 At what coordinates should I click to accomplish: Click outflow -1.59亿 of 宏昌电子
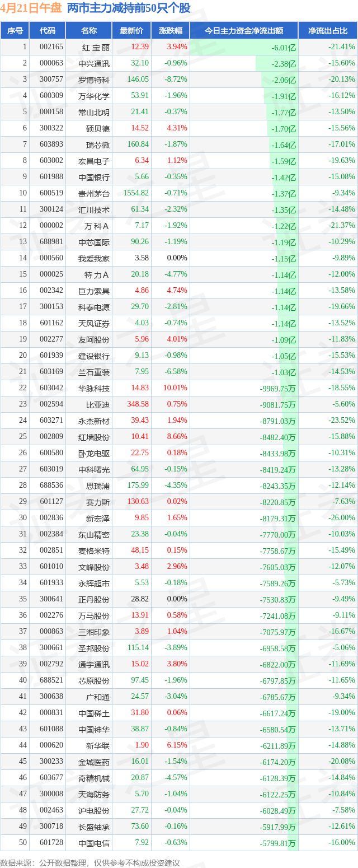284,161
